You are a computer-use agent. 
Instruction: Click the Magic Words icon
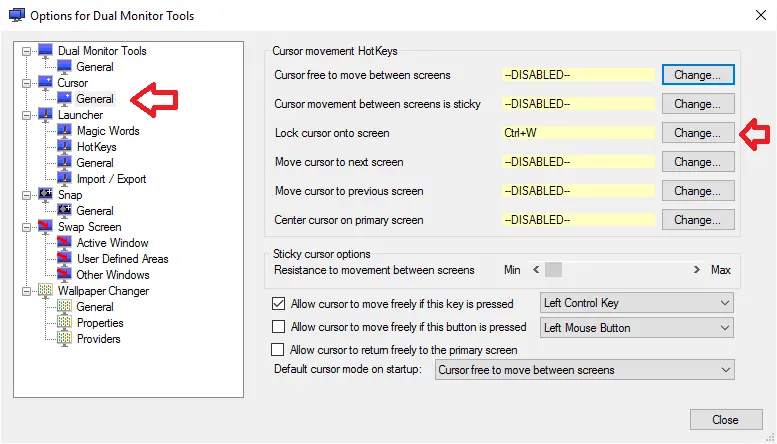tap(64, 131)
